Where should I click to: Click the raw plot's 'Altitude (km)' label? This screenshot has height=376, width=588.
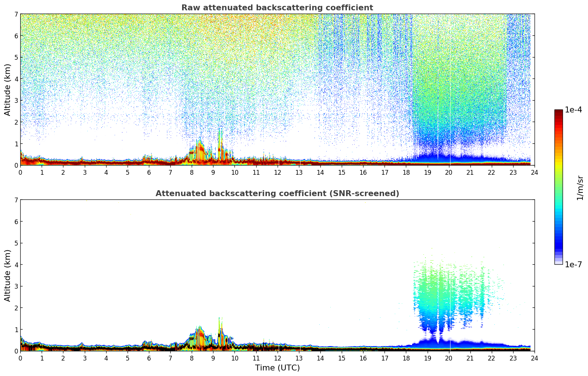(8, 90)
